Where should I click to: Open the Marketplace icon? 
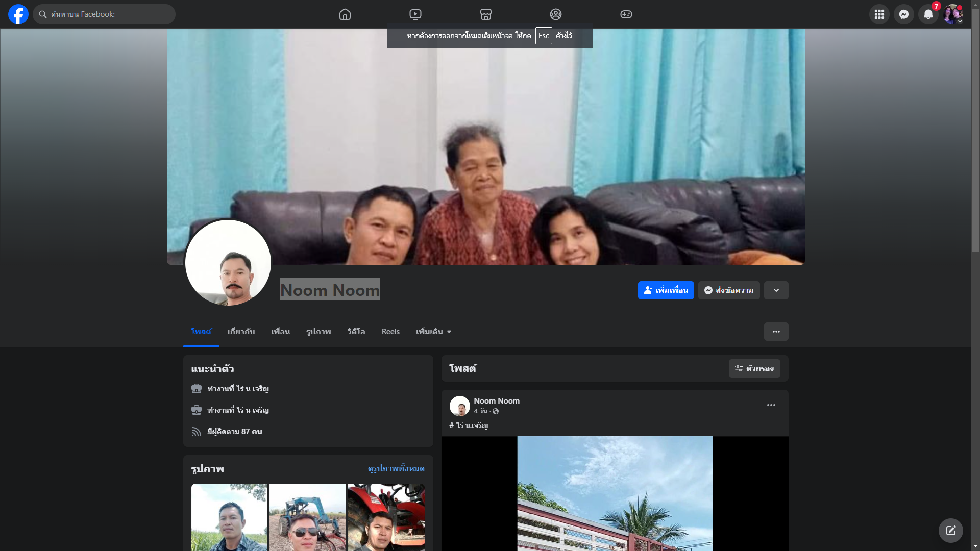pos(486,14)
